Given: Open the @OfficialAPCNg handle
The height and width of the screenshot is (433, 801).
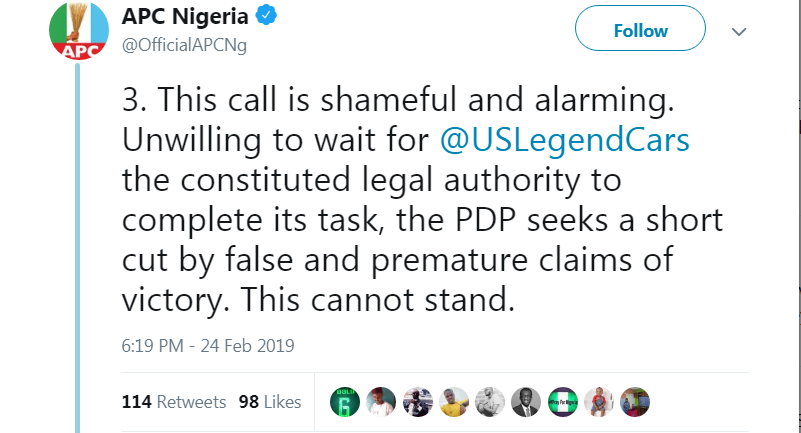Looking at the screenshot, I should pyautogui.click(x=185, y=44).
